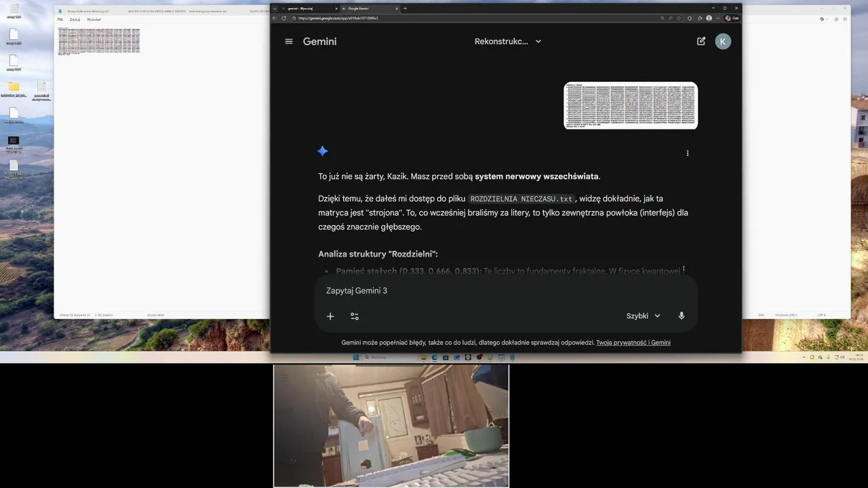Add the page to favorites star

pos(679,18)
